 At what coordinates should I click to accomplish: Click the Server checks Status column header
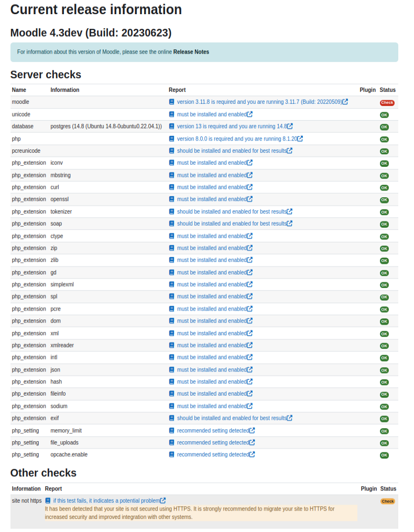pyautogui.click(x=388, y=90)
